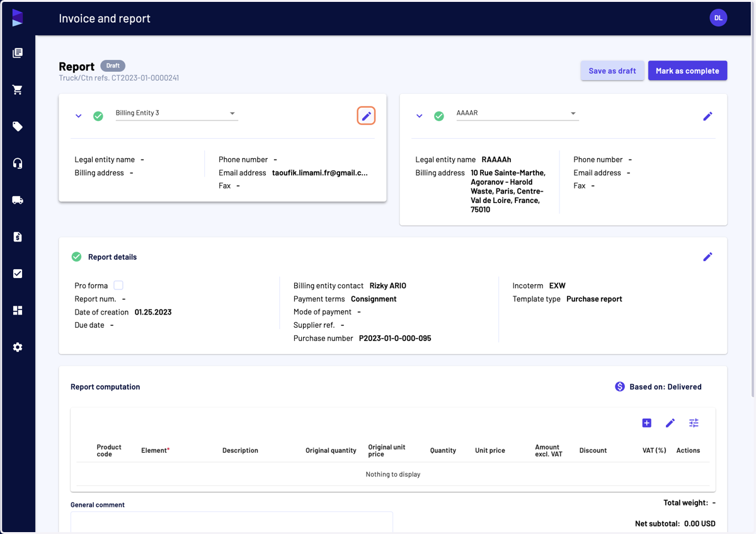Click the Product code column header
Screen dimensions: 756x534
109,450
